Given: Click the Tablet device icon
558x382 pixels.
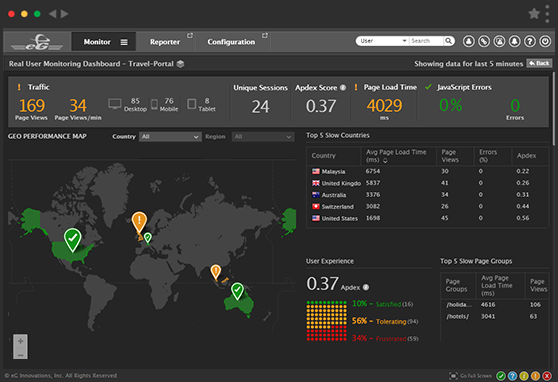Looking at the screenshot, I should [x=191, y=104].
